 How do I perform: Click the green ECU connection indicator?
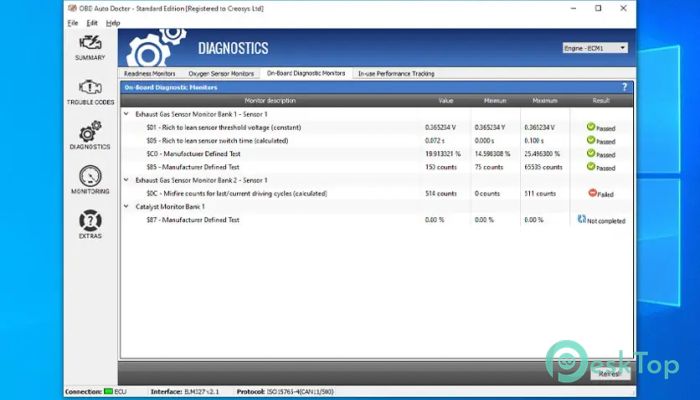(x=108, y=392)
